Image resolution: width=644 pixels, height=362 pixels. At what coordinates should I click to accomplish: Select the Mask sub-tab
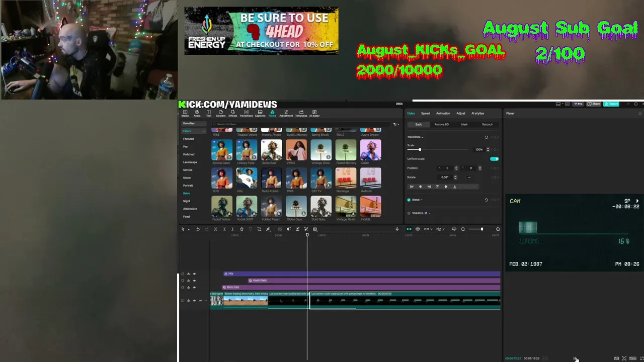464,125
